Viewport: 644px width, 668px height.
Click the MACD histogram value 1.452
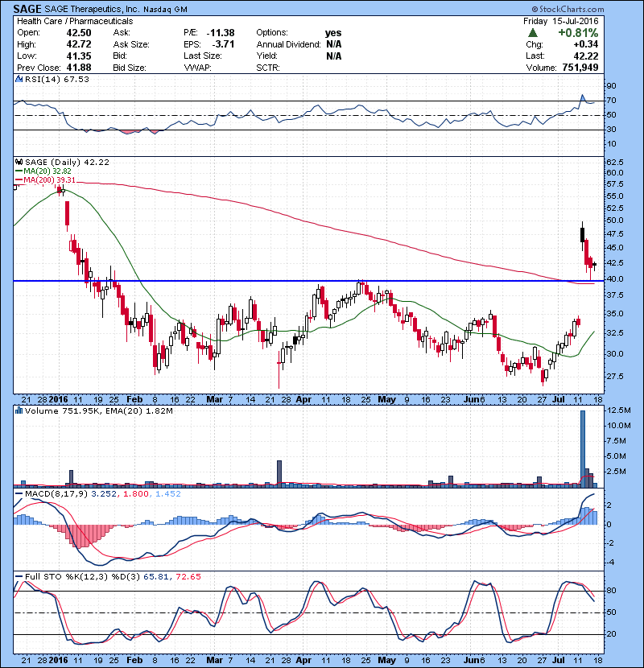pos(168,494)
